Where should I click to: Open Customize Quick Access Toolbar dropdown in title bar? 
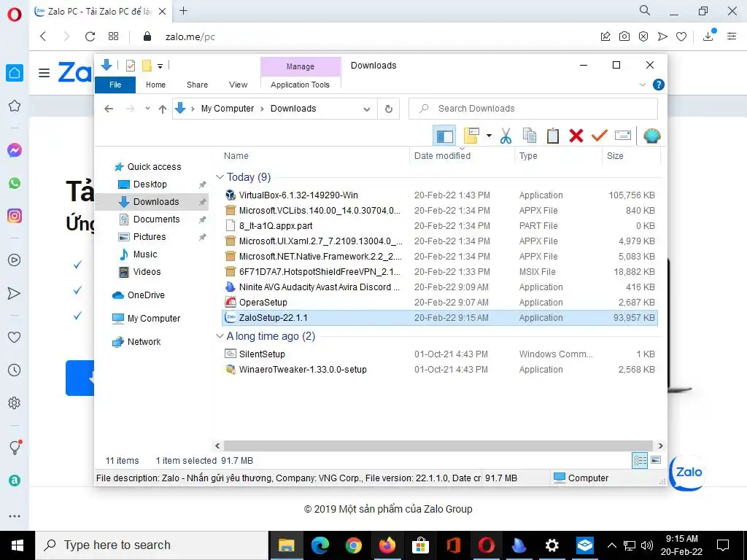pos(160,66)
